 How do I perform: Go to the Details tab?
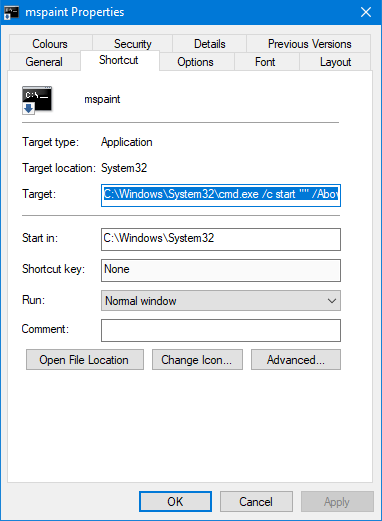tap(210, 44)
